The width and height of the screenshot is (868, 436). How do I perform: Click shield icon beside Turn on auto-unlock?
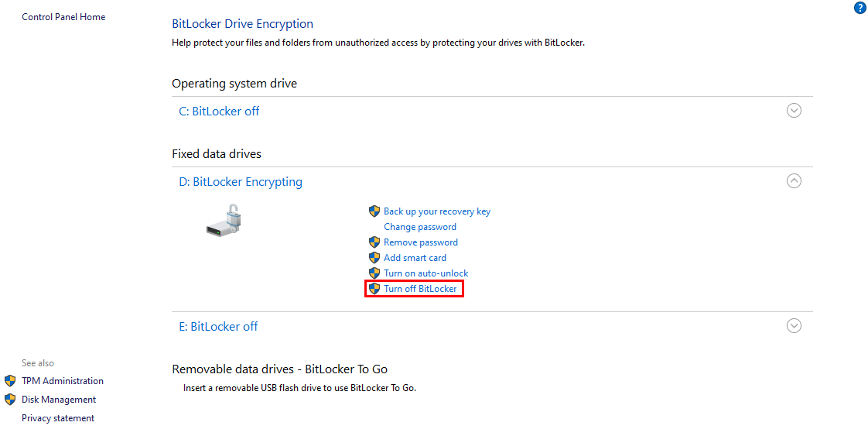coord(374,273)
